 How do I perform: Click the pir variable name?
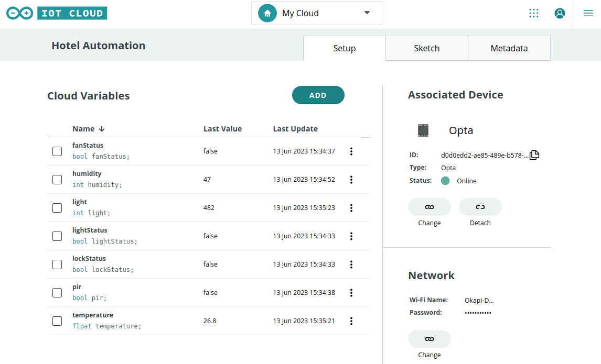[77, 287]
